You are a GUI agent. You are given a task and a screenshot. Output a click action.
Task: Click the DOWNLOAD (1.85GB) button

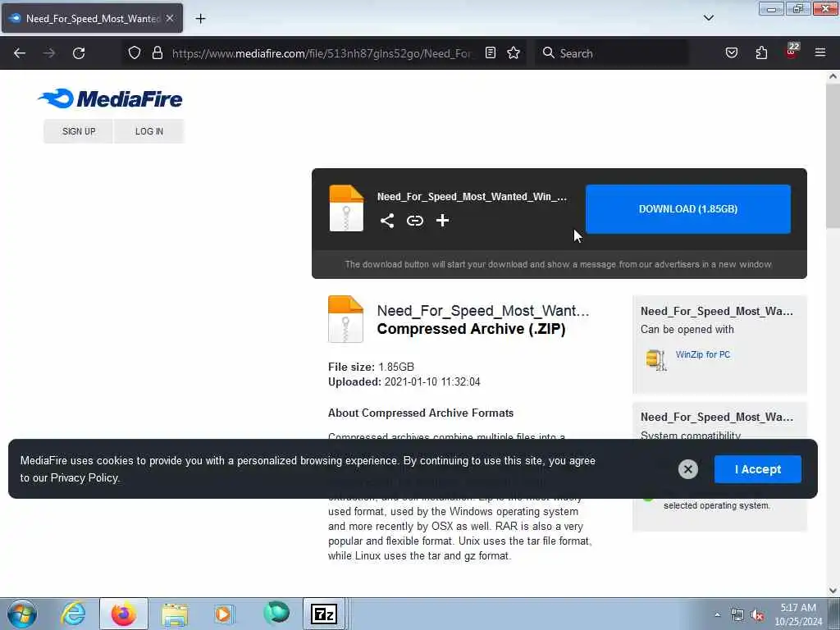coord(688,209)
